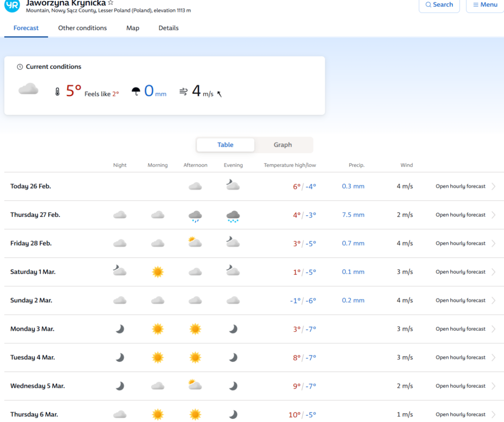Click Monday 3 Mar night moon icon
The width and height of the screenshot is (504, 422).
(120, 329)
